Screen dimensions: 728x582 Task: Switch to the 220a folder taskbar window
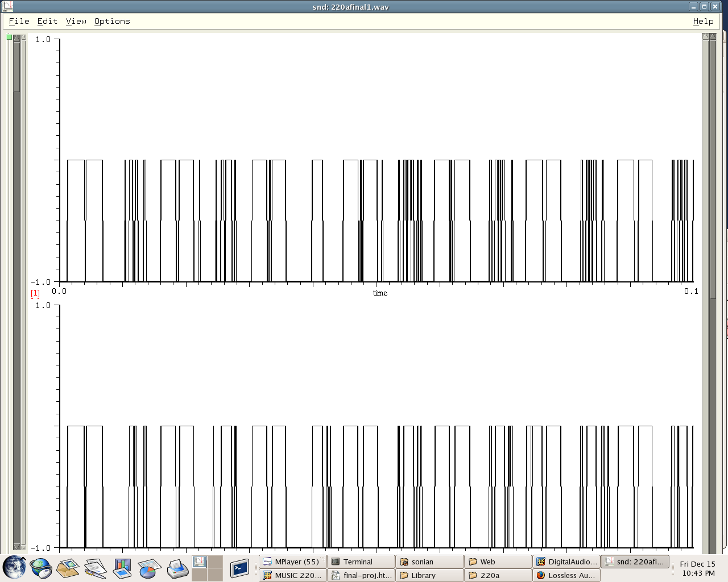498,575
